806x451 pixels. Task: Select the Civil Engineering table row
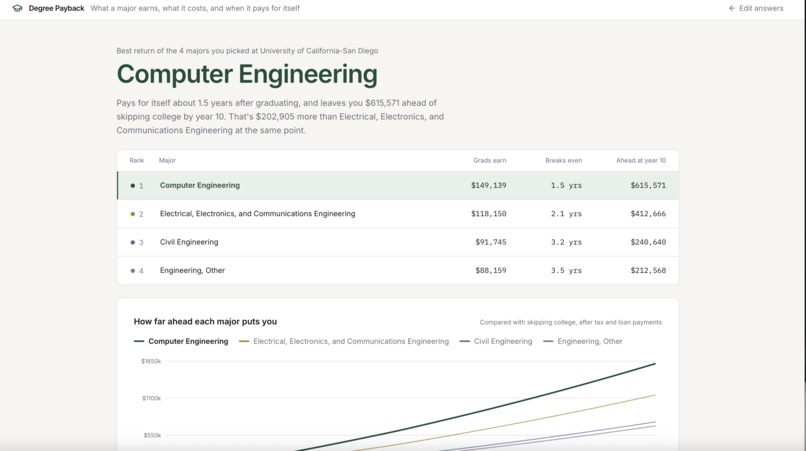coord(397,242)
